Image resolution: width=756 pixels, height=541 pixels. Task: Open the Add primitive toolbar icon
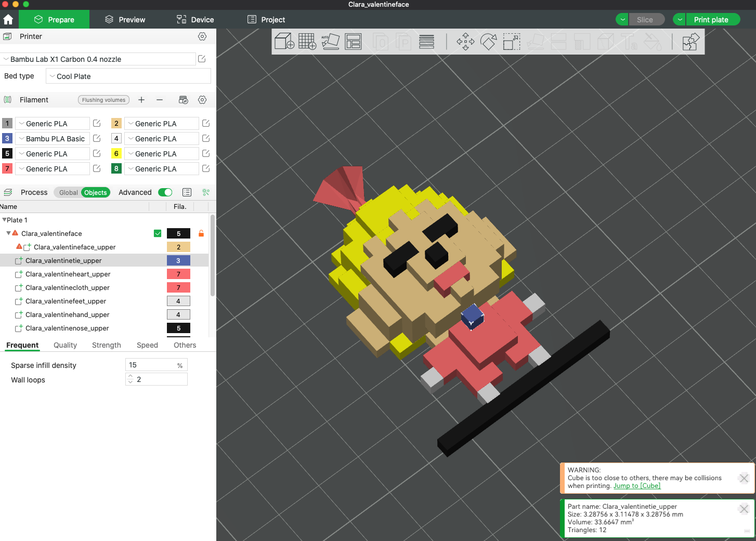(x=284, y=42)
